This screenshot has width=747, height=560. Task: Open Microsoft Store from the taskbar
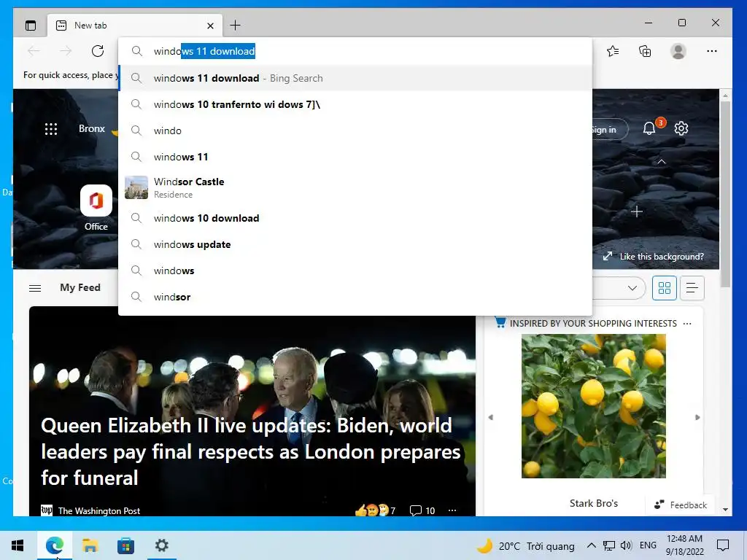(125, 545)
